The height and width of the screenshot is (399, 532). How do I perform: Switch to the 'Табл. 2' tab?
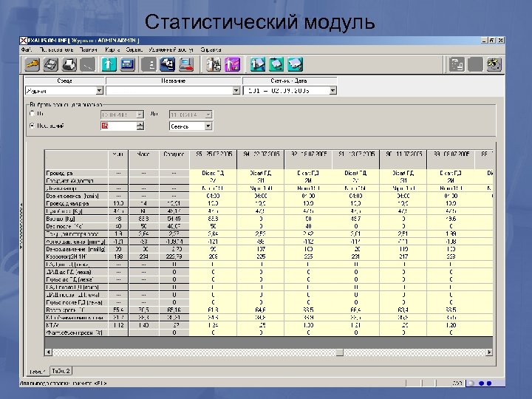pos(61,371)
